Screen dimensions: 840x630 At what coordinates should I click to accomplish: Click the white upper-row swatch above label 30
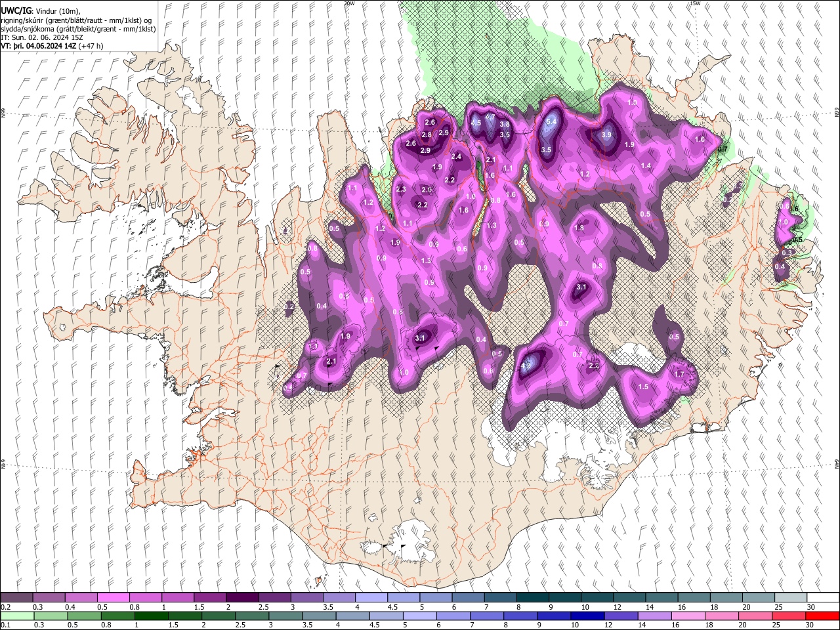823,598
